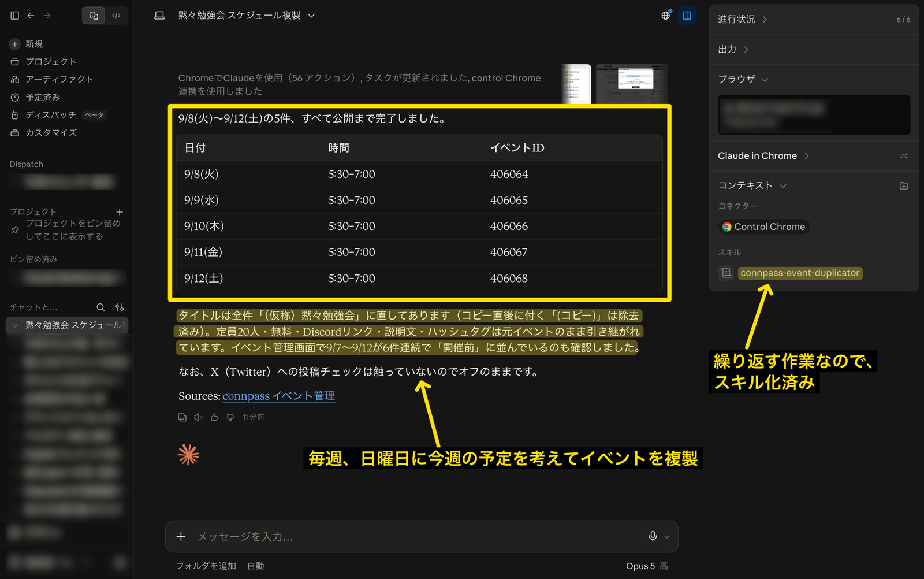Toggle the left sidebar panel icon
Screen dimensions: 924x579
coord(15,16)
